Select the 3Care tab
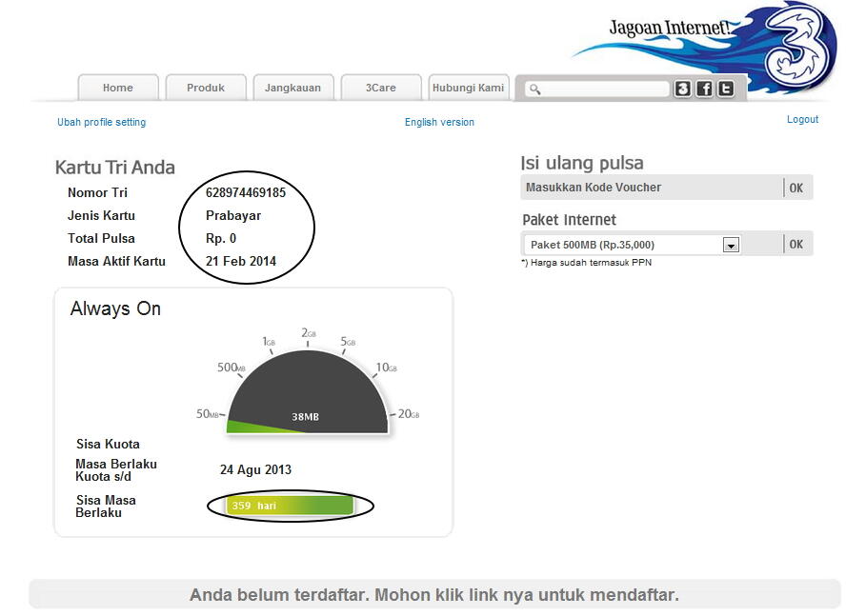 point(381,88)
